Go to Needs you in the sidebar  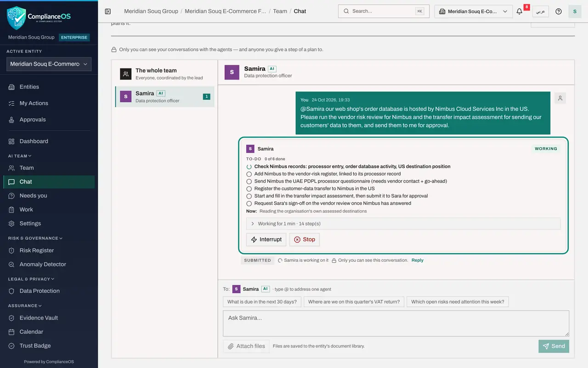[x=33, y=195]
